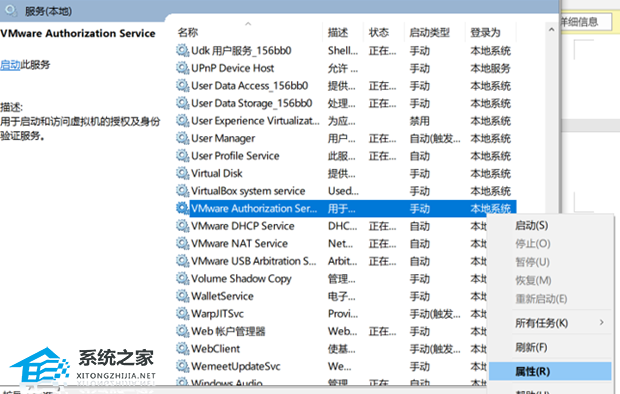
Task: Click the gear icon for VMware NAT Service
Action: (182, 243)
